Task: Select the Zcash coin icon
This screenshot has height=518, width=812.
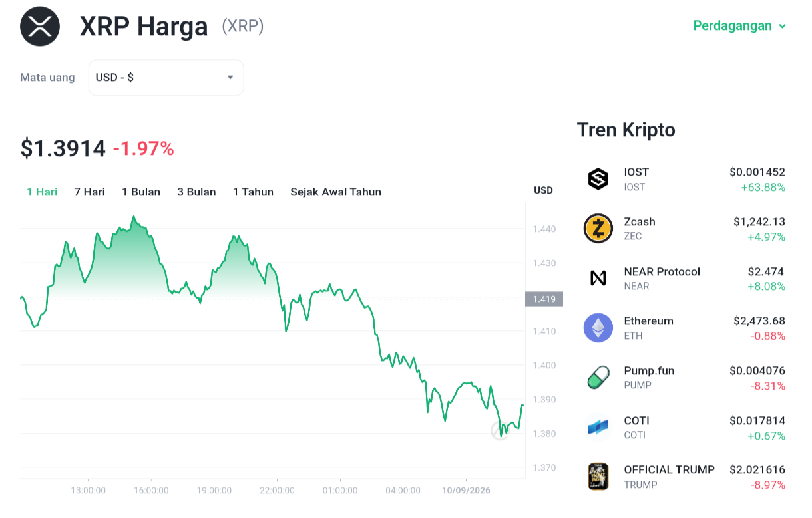Action: [x=598, y=229]
